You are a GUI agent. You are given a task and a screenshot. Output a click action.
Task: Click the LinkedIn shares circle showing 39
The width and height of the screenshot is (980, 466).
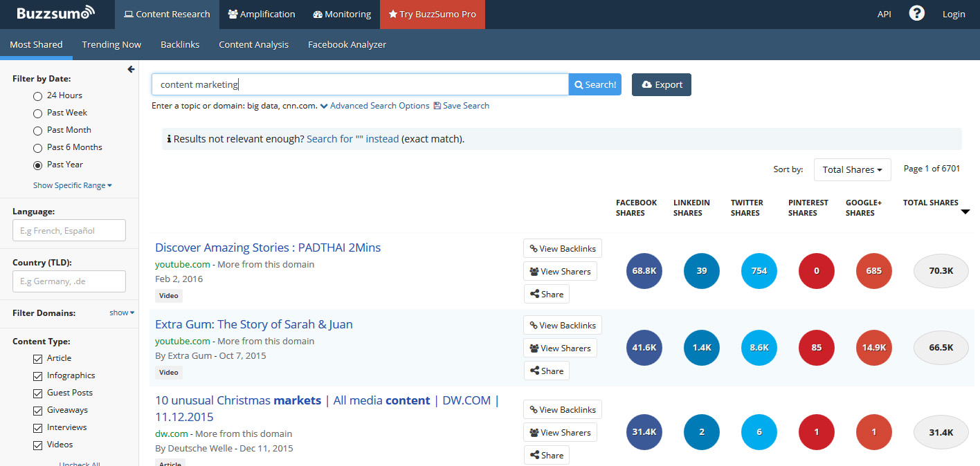tap(702, 271)
